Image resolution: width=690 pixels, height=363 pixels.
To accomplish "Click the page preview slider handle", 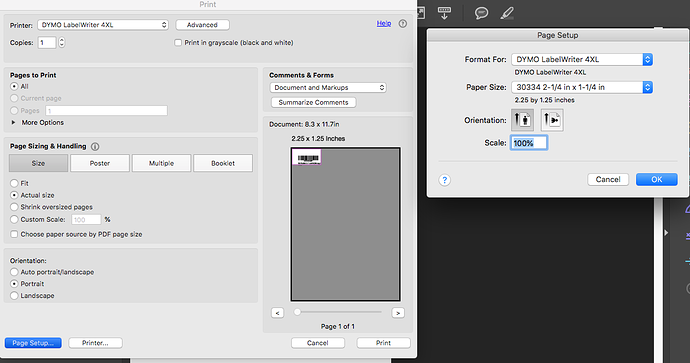I will (297, 312).
